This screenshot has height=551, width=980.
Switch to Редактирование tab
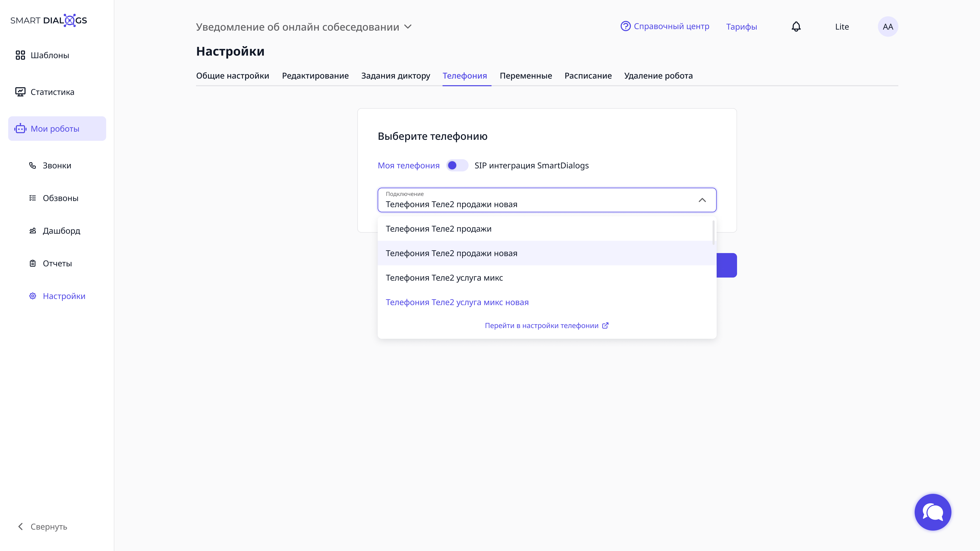click(x=315, y=76)
